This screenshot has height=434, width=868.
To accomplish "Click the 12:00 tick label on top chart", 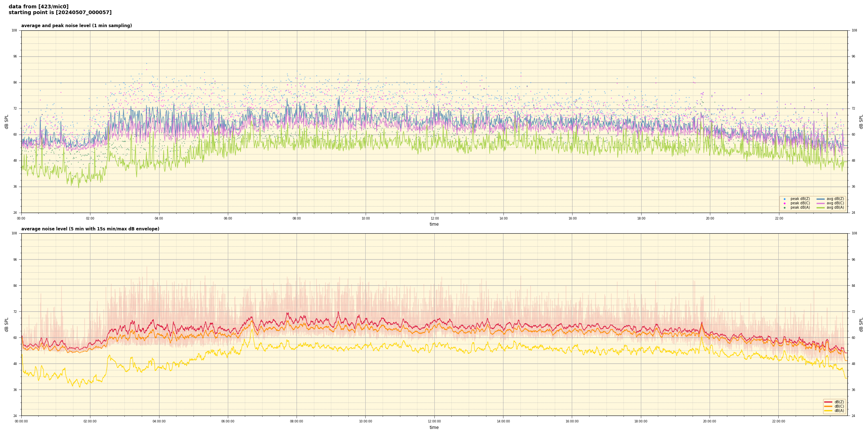I will (434, 218).
